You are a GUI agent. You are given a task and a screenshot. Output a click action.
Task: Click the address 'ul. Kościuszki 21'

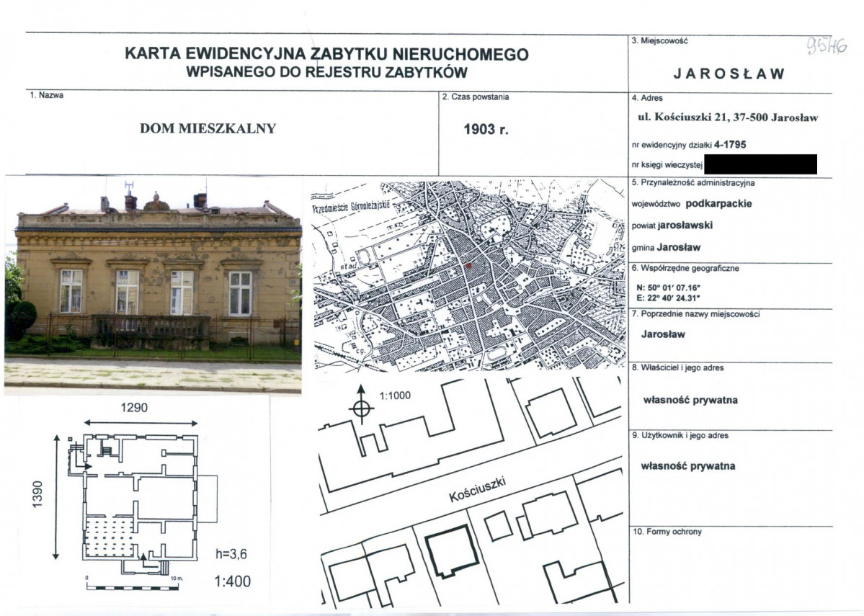point(729,118)
